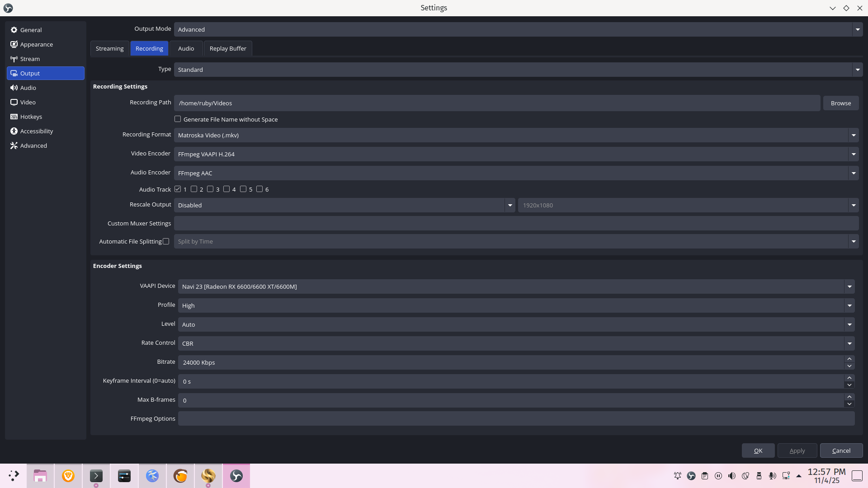
Task: Open the Video settings section
Action: [x=28, y=102]
